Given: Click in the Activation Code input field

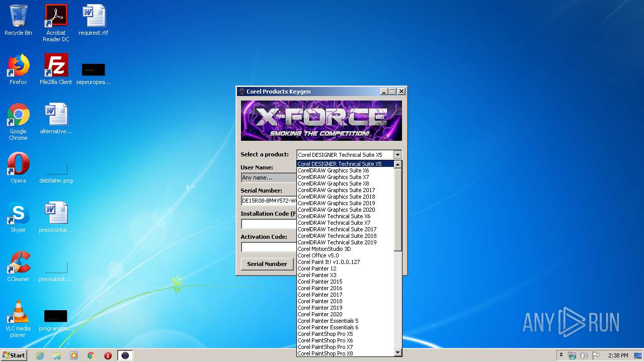Looking at the screenshot, I should 269,247.
